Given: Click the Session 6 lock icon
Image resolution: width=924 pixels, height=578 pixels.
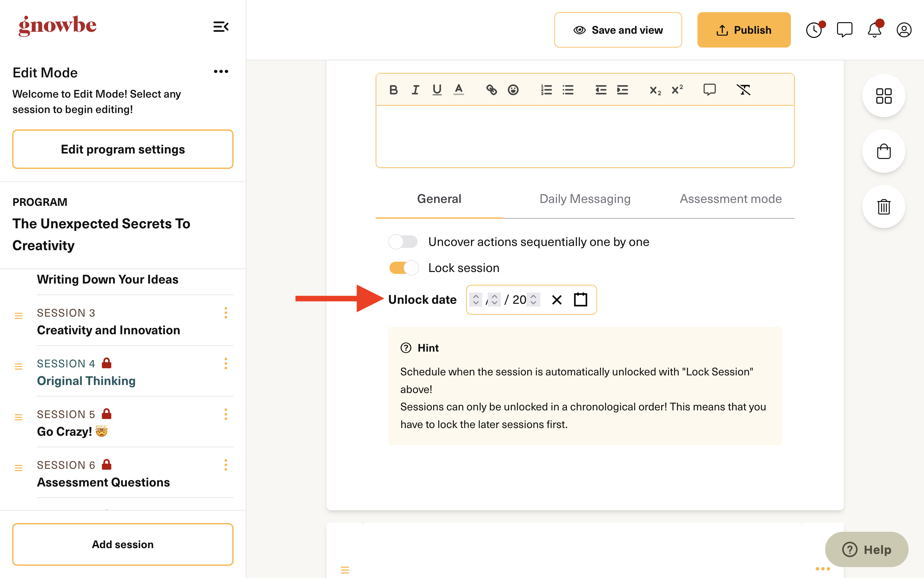Looking at the screenshot, I should pyautogui.click(x=107, y=464).
